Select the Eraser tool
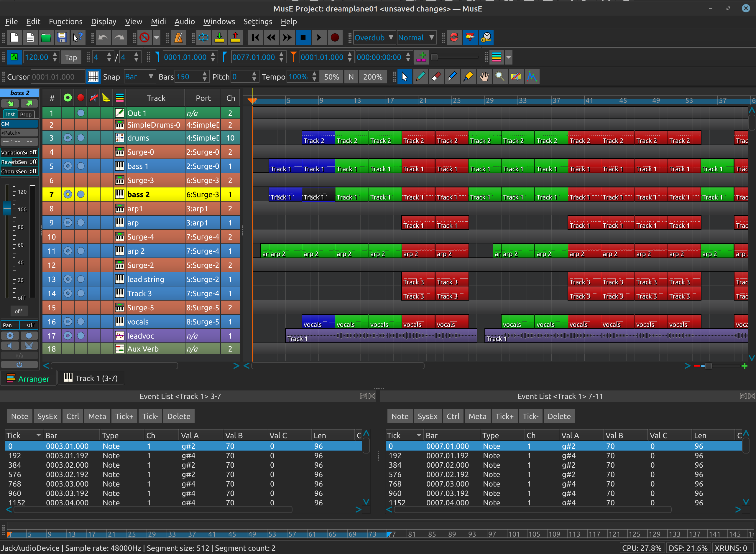This screenshot has height=554, width=756. coord(436,77)
